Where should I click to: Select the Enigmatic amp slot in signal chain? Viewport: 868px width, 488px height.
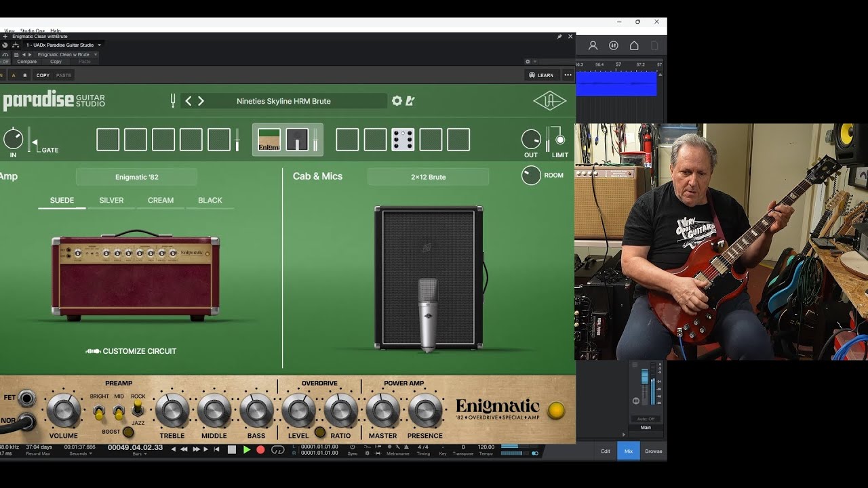(269, 140)
